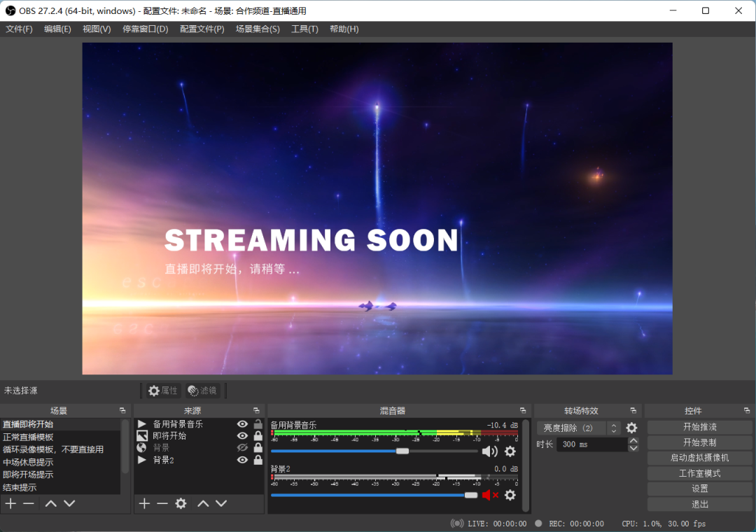Click the 开始推流 button
This screenshot has height=532, width=756.
tap(699, 427)
